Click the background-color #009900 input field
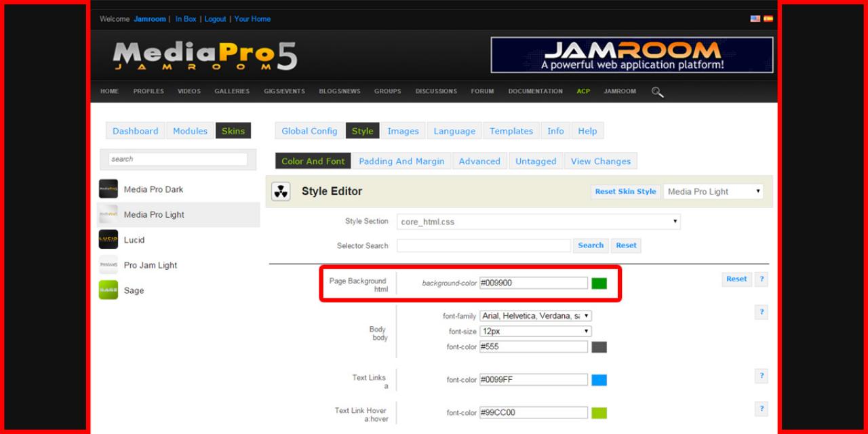 534,283
